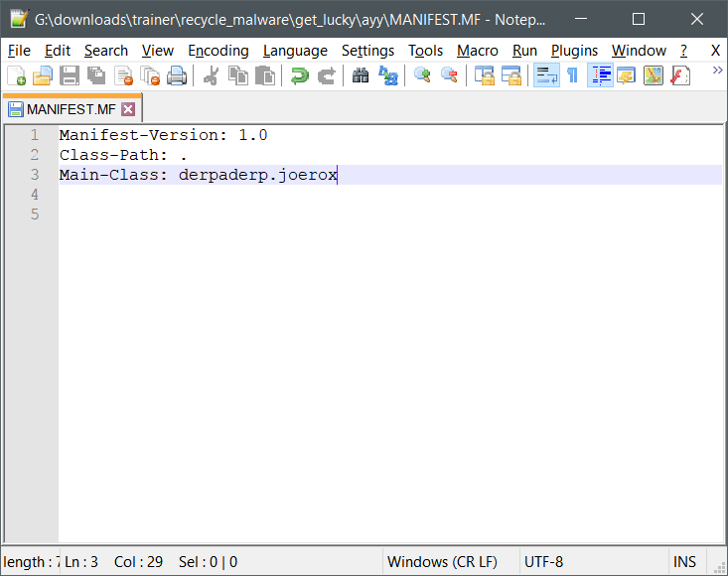Toggle the Show Indent Guide button

pyautogui.click(x=600, y=75)
